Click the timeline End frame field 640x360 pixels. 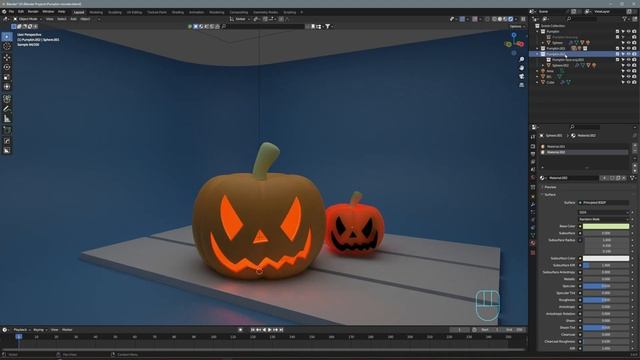point(514,330)
